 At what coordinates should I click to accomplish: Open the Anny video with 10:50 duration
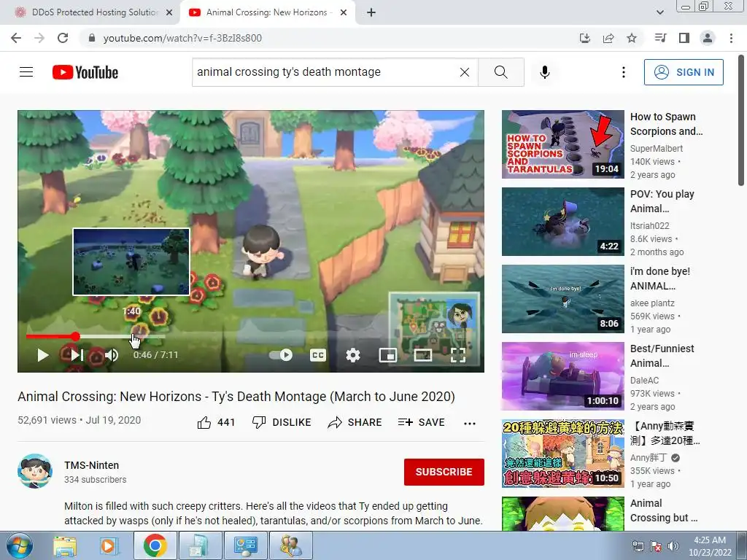pos(562,454)
